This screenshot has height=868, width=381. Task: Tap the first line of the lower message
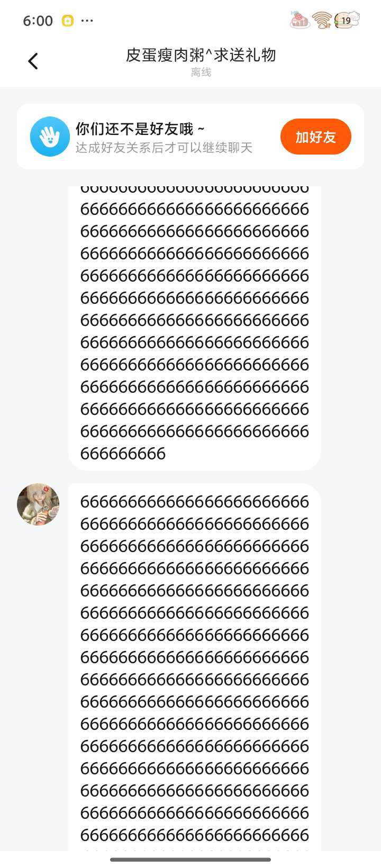pyautogui.click(x=195, y=502)
